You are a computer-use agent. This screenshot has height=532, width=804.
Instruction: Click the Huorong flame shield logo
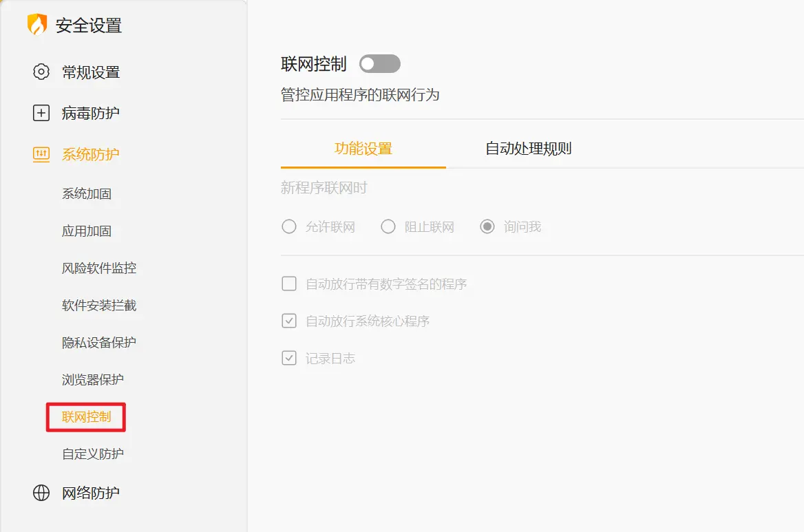coord(37,25)
